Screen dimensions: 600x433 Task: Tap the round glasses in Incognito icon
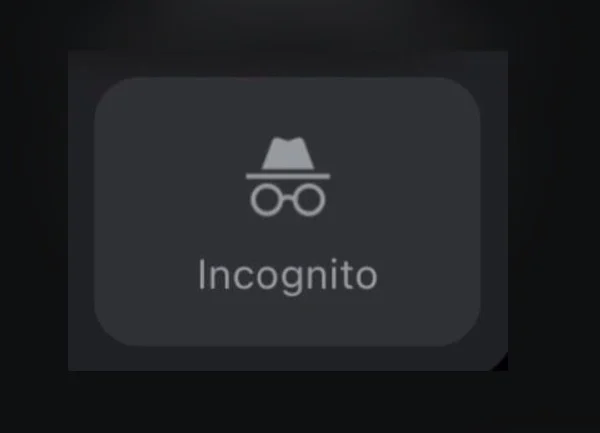click(288, 200)
